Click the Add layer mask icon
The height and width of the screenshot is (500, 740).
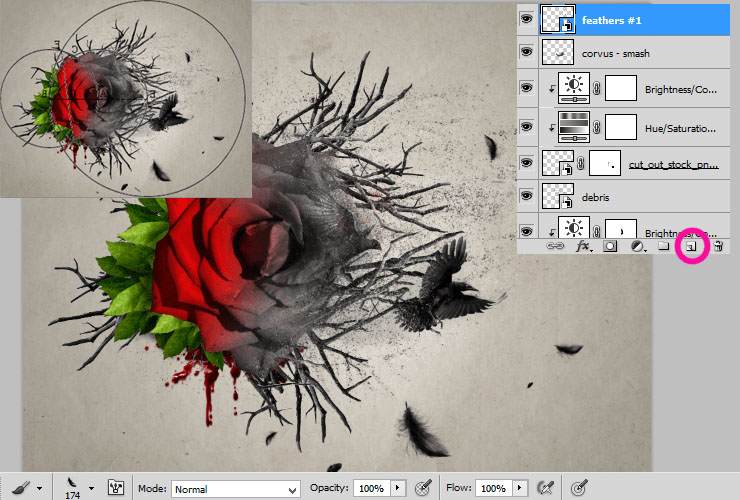tap(610, 245)
